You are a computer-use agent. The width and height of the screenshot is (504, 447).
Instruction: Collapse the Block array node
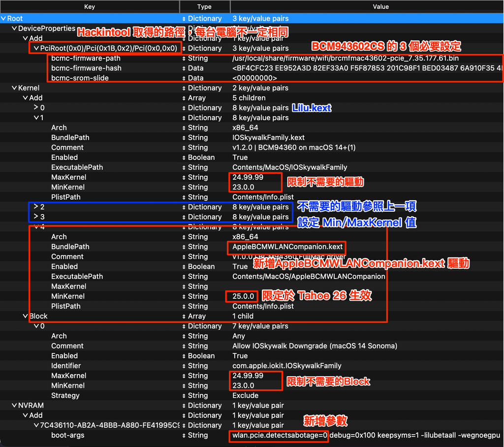[25, 316]
